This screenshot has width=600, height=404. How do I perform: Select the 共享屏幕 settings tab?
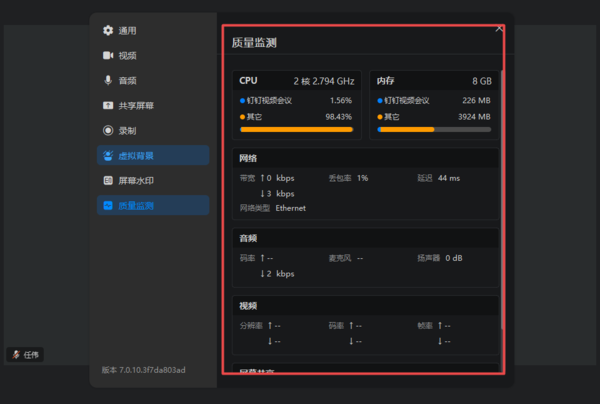pyautogui.click(x=153, y=106)
